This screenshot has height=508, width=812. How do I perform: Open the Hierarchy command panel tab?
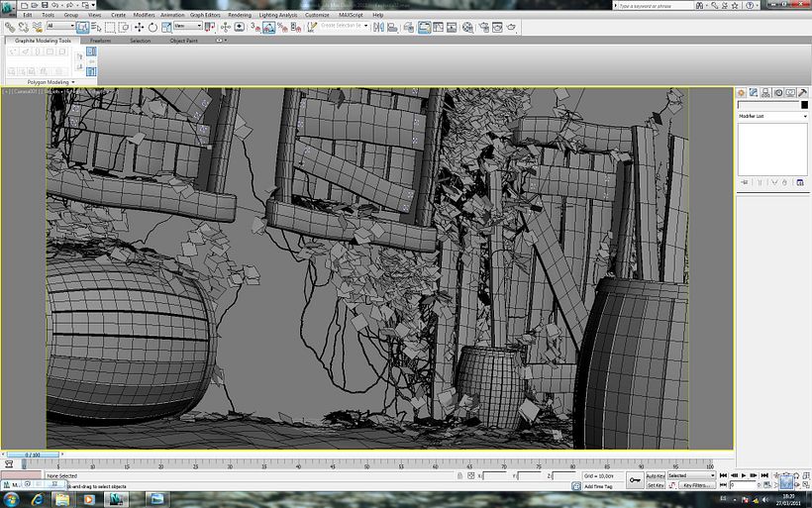pos(766,92)
